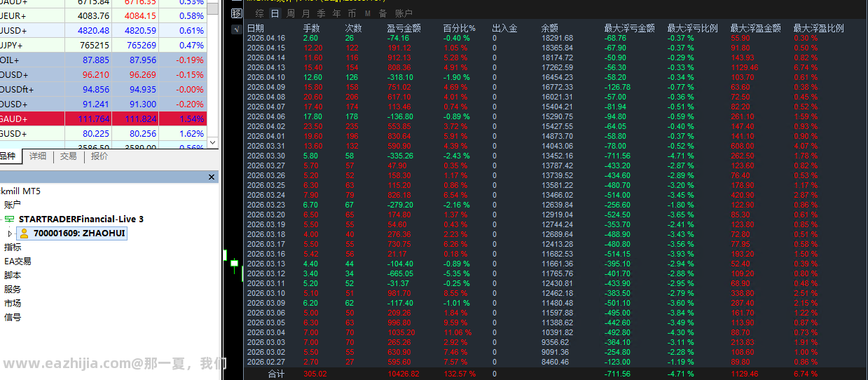Select the 指标 node in navigator
Image resolution: width=868 pixels, height=380 pixels.
pyautogui.click(x=13, y=247)
